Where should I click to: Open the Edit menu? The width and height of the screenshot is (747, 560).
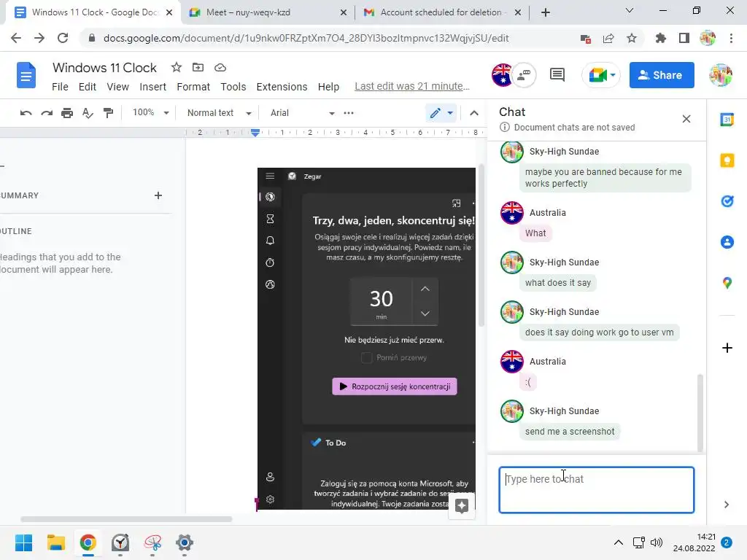tap(88, 87)
